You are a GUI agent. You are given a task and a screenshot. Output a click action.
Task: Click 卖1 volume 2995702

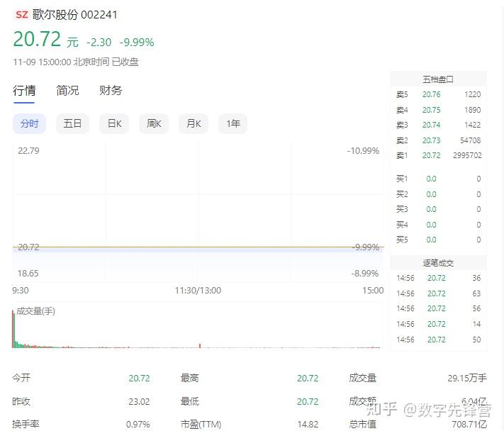[x=467, y=155]
